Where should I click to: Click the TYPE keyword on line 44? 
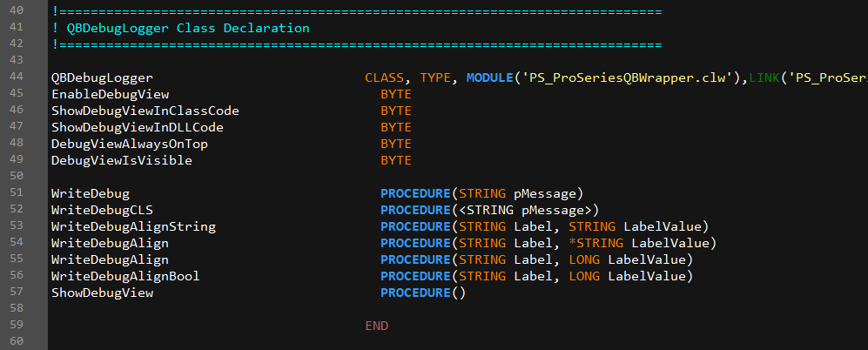tap(435, 77)
